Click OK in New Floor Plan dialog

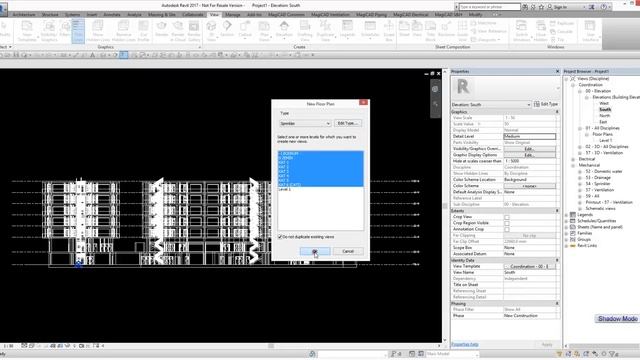[315, 251]
